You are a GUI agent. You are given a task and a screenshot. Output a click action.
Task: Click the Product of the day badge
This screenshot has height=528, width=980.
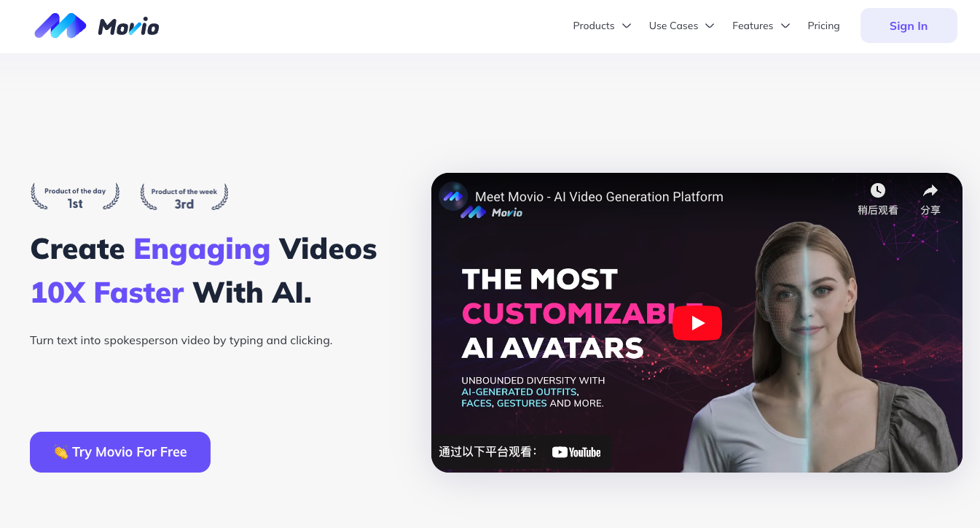point(75,197)
